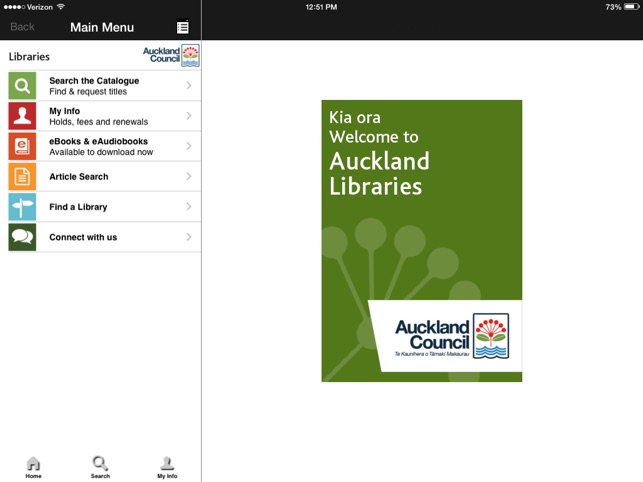Open My Info tab at bottom
The image size is (643, 482).
click(x=167, y=467)
